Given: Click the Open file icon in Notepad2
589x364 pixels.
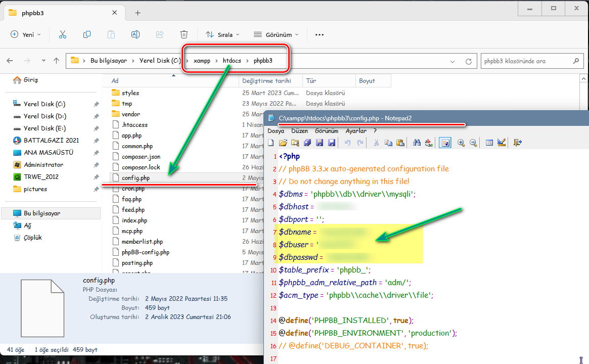Looking at the screenshot, I should 283,143.
